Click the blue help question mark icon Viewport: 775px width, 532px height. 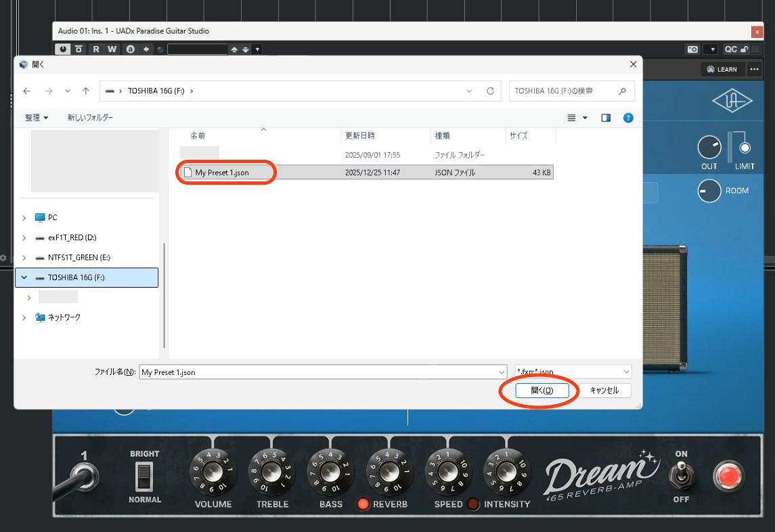(628, 118)
